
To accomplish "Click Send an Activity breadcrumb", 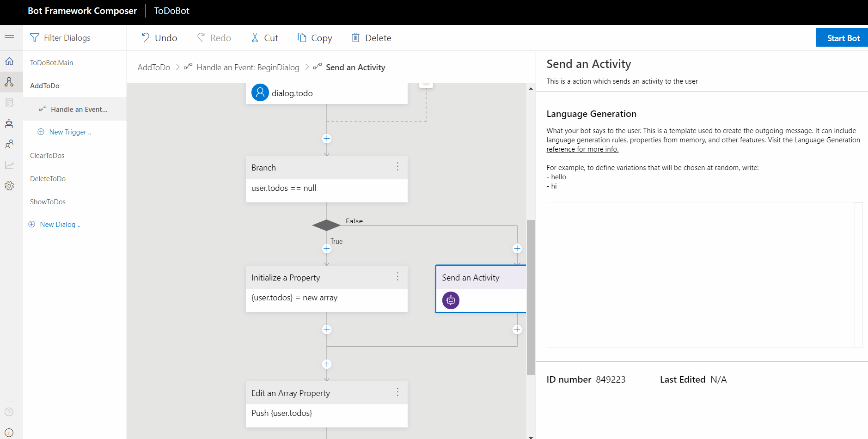I will 355,67.
